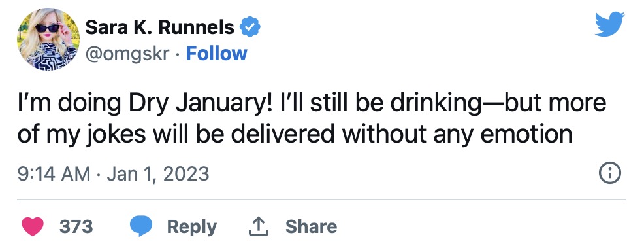Screen dimensions: 644x246
Task: Click the divider line above the actions
Action: click(321, 200)
